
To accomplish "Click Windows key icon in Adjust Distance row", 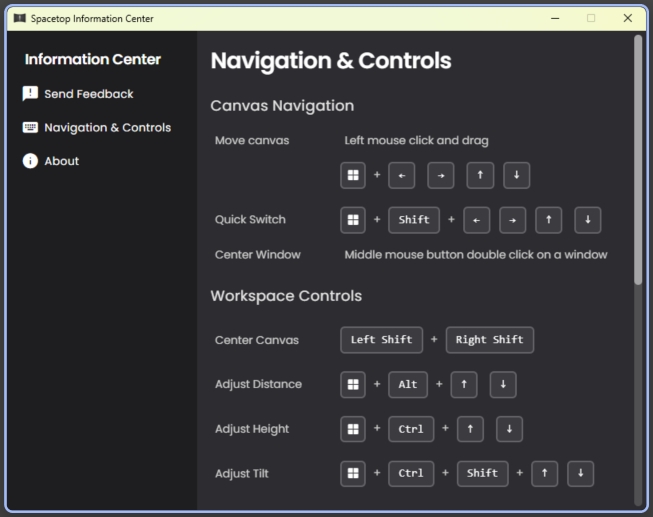I will [x=353, y=385].
